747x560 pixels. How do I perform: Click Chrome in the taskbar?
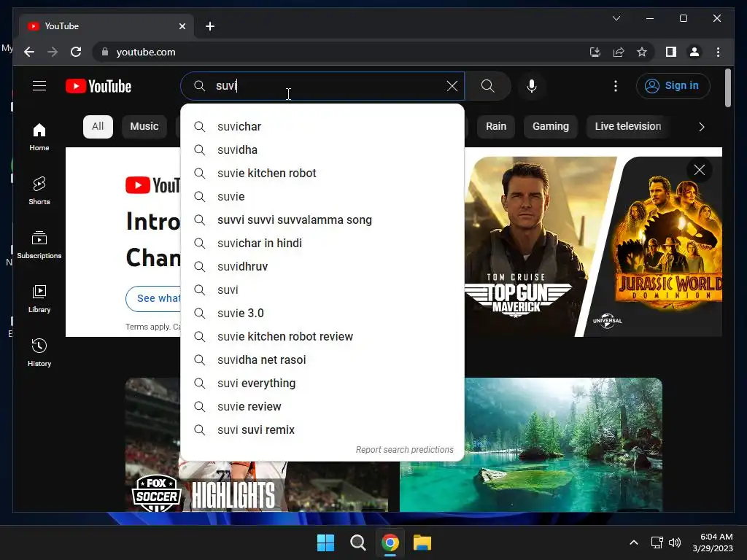pos(390,542)
